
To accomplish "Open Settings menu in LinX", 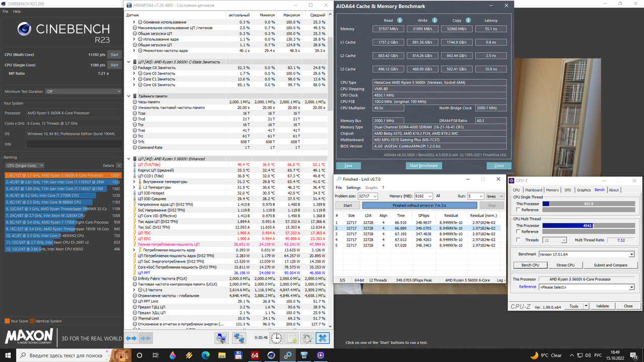I will 353,188.
